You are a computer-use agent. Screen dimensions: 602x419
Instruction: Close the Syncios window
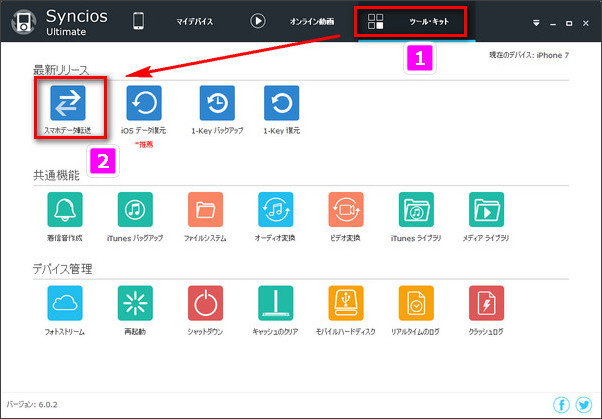[x=585, y=23]
